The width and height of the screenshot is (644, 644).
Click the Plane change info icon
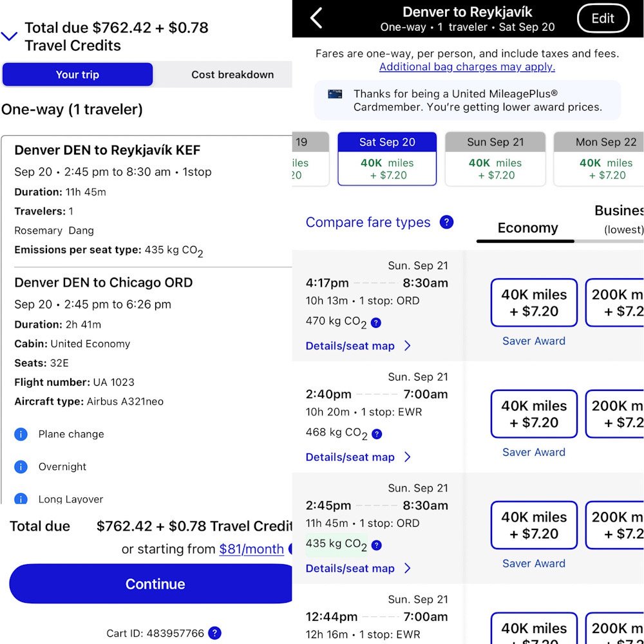point(21,434)
